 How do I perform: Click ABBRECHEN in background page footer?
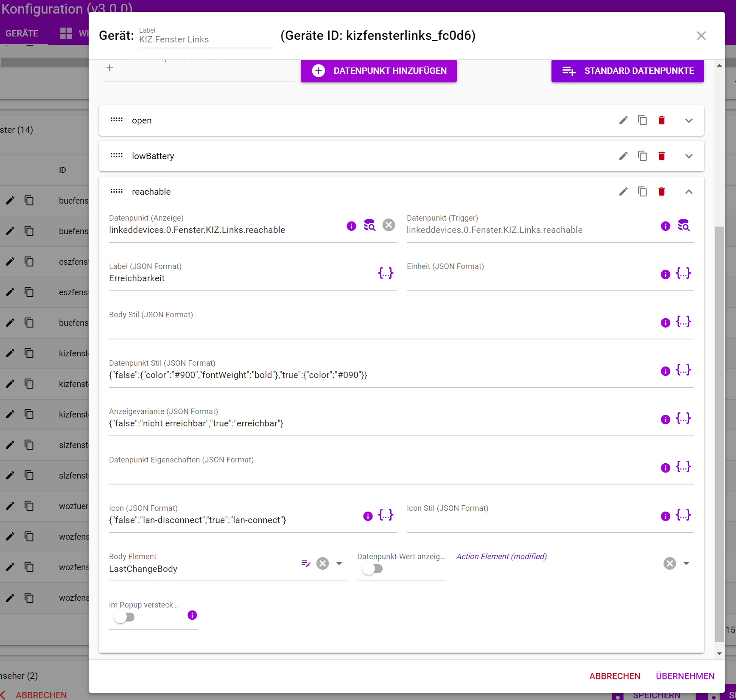click(x=41, y=695)
